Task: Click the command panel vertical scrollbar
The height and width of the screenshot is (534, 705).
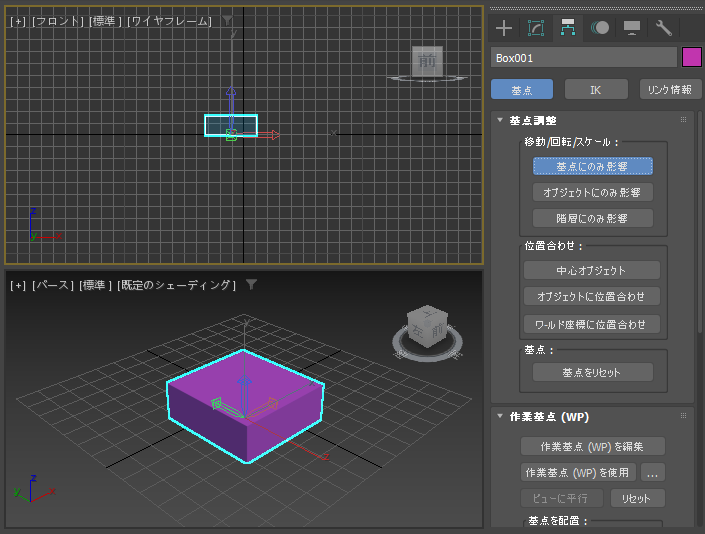Action: pos(700,222)
